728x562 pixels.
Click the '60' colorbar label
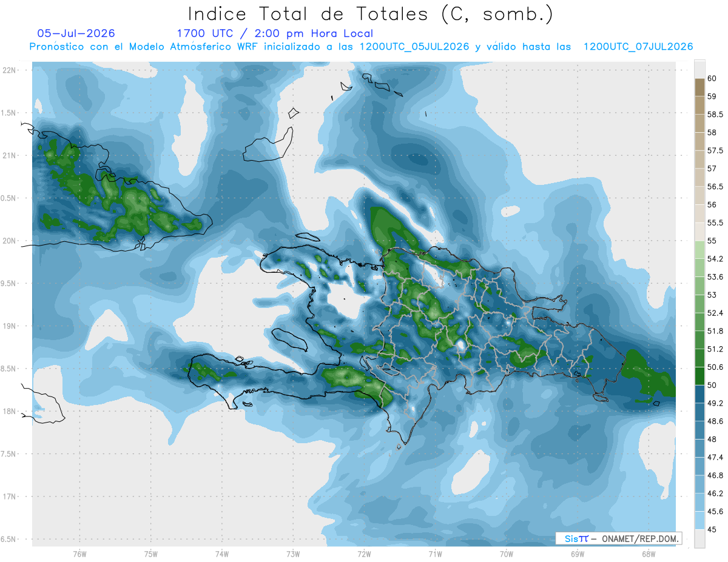(712, 78)
